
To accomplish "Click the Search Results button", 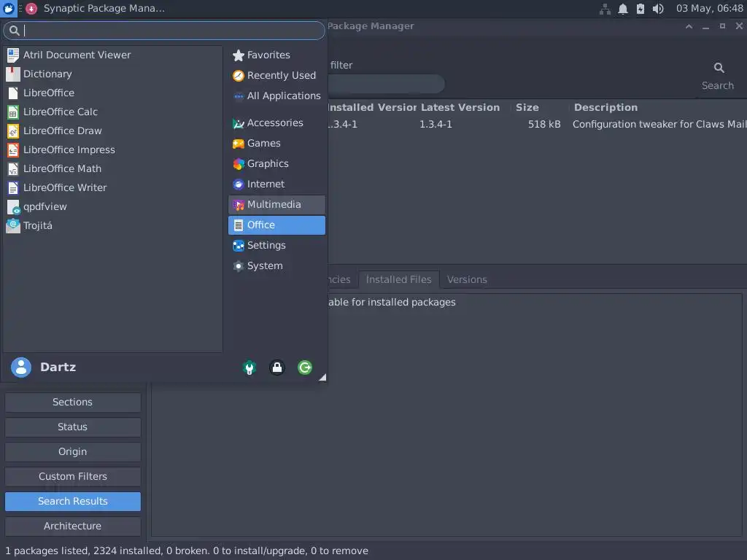I will click(x=73, y=502).
